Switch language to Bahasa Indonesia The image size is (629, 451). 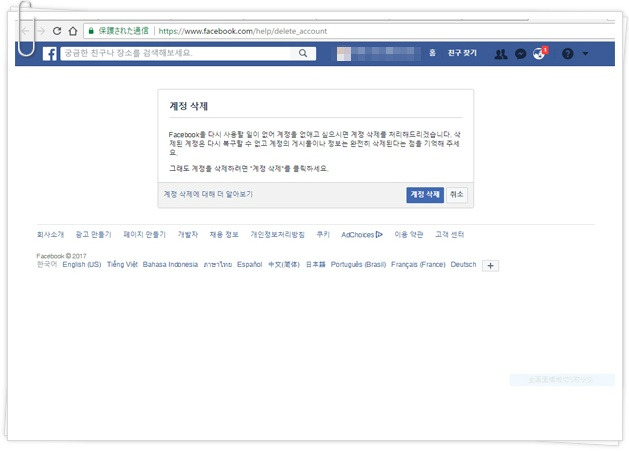[x=170, y=264]
